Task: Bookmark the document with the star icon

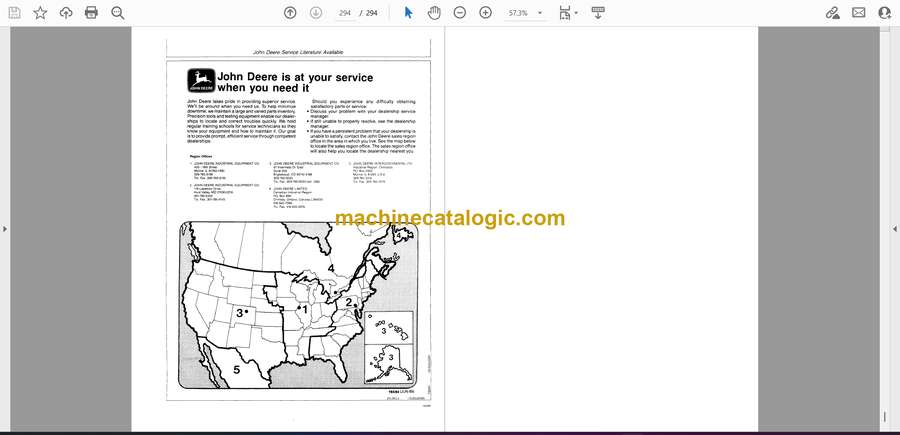Action: coord(40,13)
